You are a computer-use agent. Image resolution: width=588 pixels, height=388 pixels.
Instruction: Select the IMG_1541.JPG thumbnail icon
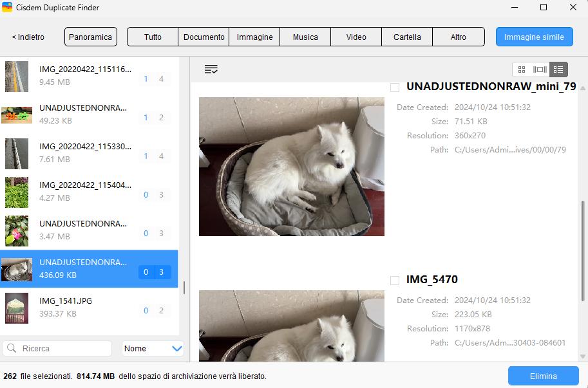(x=17, y=308)
